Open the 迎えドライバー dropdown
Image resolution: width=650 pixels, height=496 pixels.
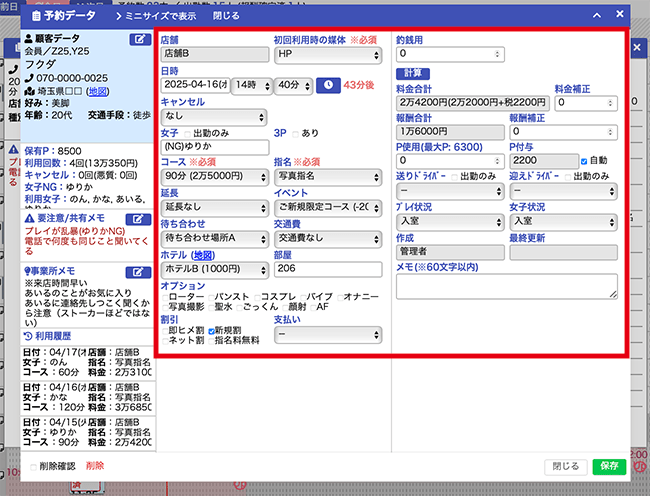tap(563, 191)
